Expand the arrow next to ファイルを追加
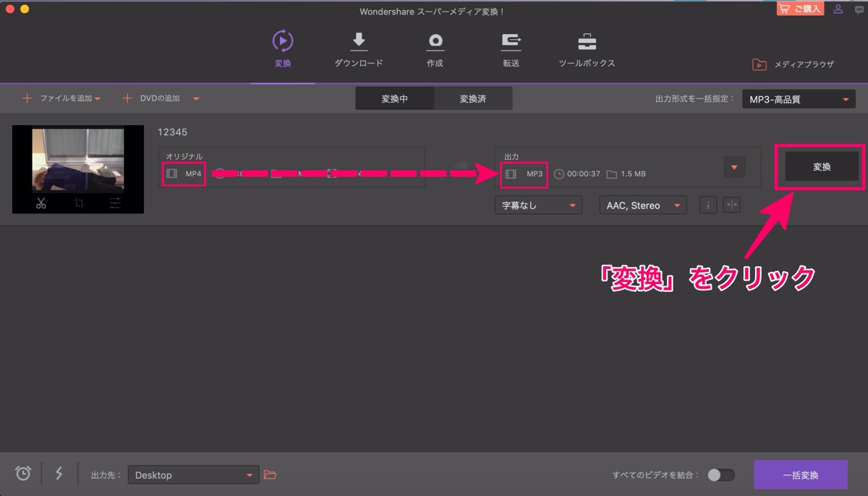The width and height of the screenshot is (868, 496). [98, 99]
